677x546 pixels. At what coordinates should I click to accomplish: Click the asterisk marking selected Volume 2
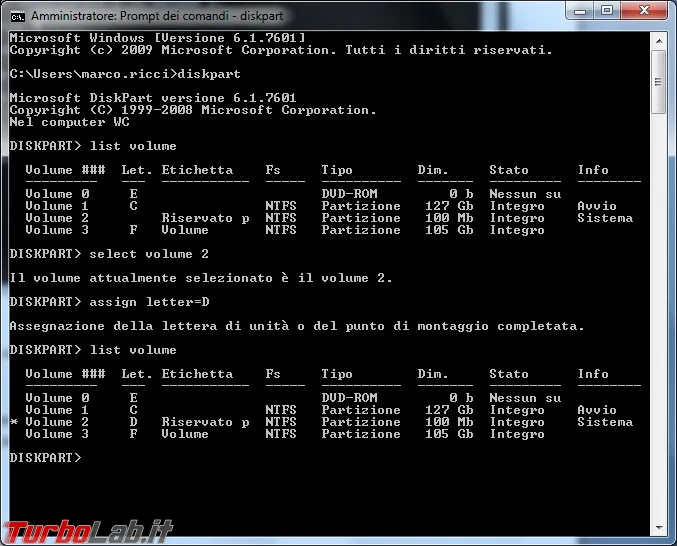coord(14,422)
